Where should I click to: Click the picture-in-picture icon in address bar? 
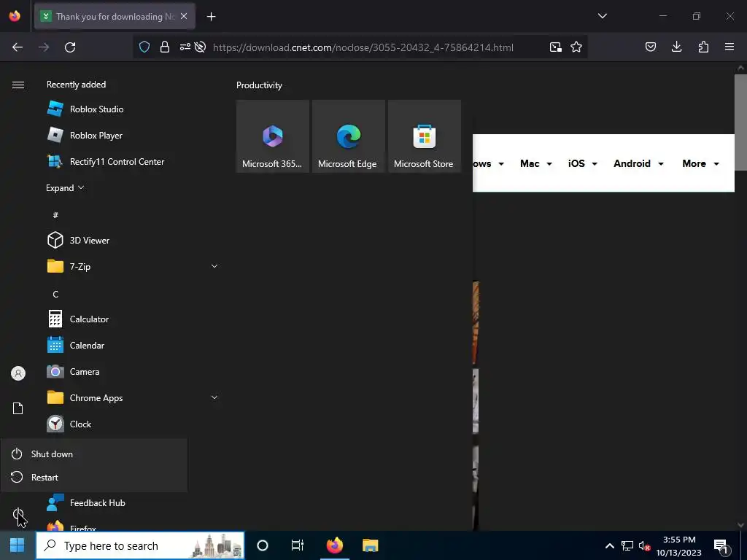click(x=555, y=47)
